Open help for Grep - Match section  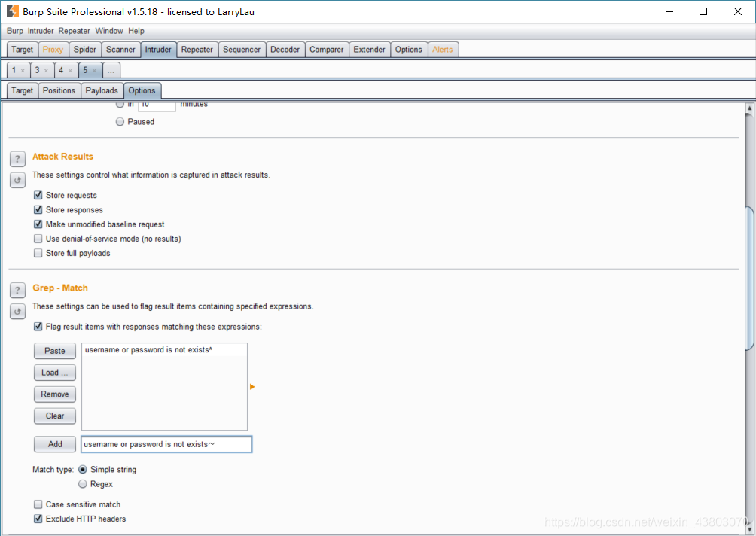coord(17,290)
